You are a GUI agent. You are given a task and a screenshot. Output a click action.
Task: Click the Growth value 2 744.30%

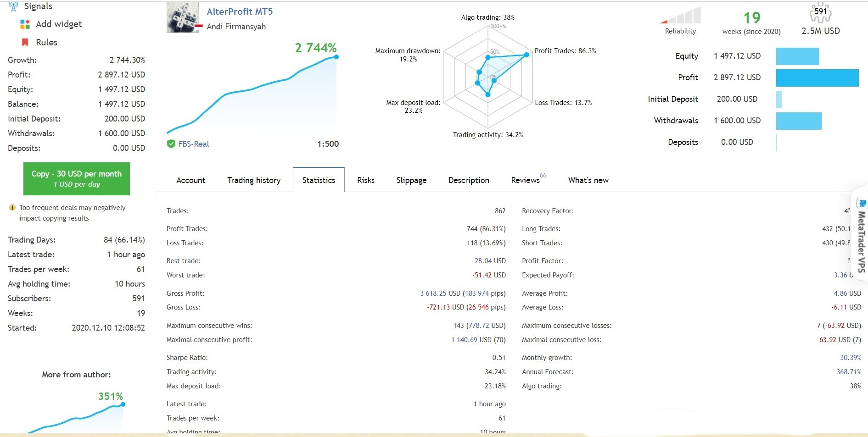tap(127, 60)
